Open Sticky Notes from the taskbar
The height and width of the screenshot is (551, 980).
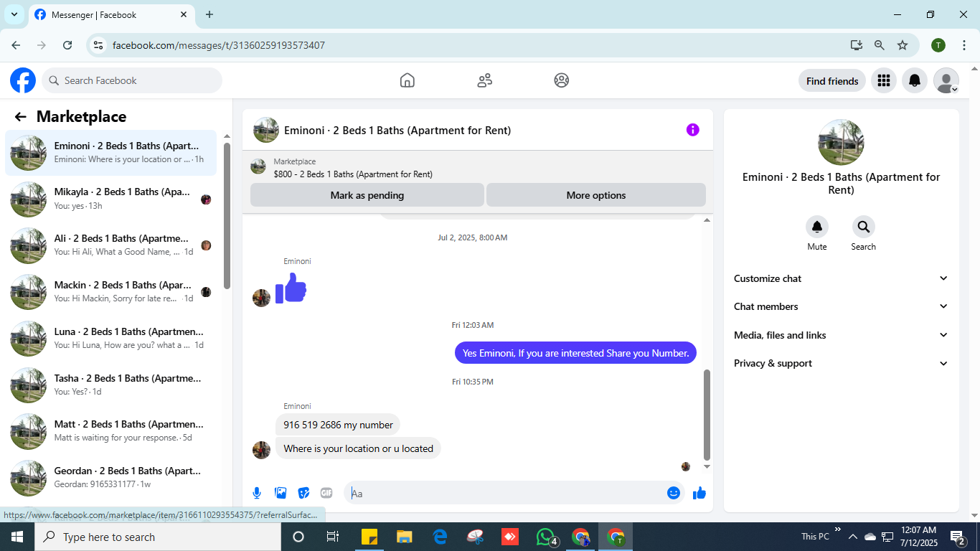click(x=369, y=537)
